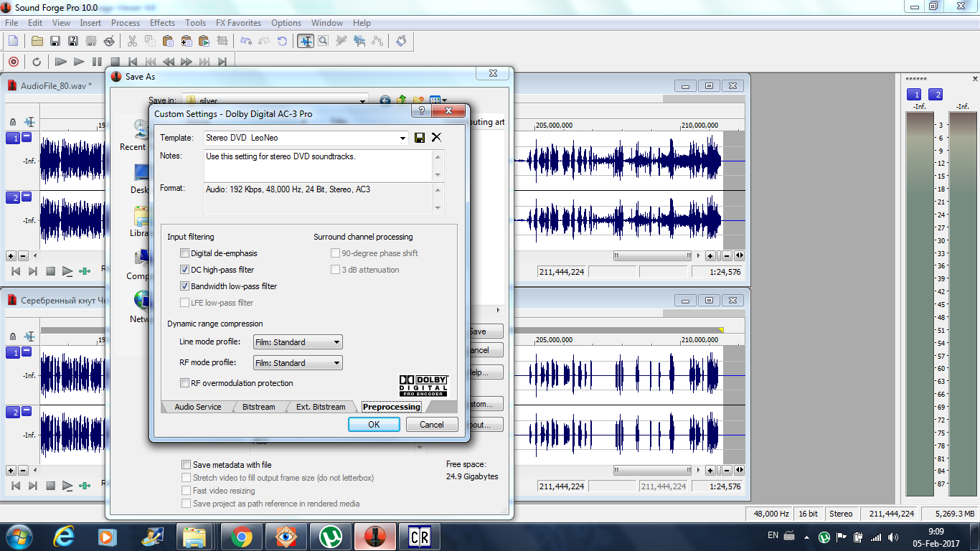This screenshot has width=980, height=551.
Task: Click the help question mark in Custom Settings
Action: click(422, 111)
